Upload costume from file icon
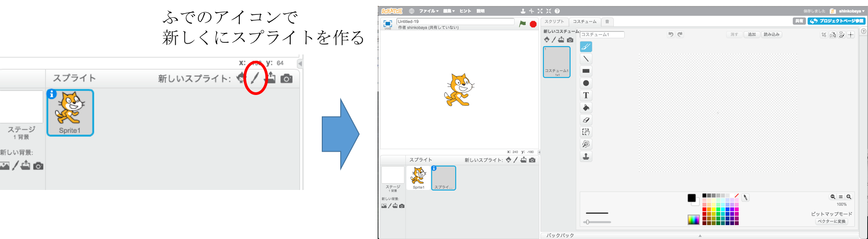Image resolution: width=868 pixels, height=239 pixels. coord(561,40)
